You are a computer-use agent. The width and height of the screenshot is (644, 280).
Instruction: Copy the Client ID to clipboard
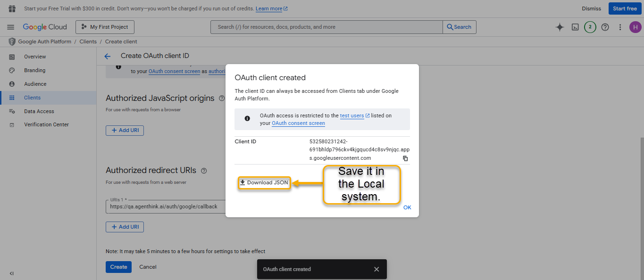point(405,158)
